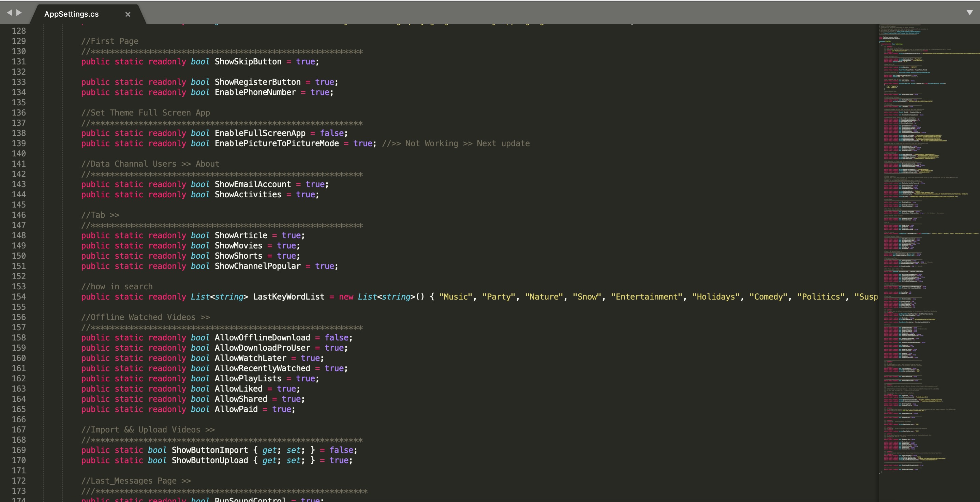Click the "Entertainment" string literal
Screen dimensions: 980x502
click(647, 296)
